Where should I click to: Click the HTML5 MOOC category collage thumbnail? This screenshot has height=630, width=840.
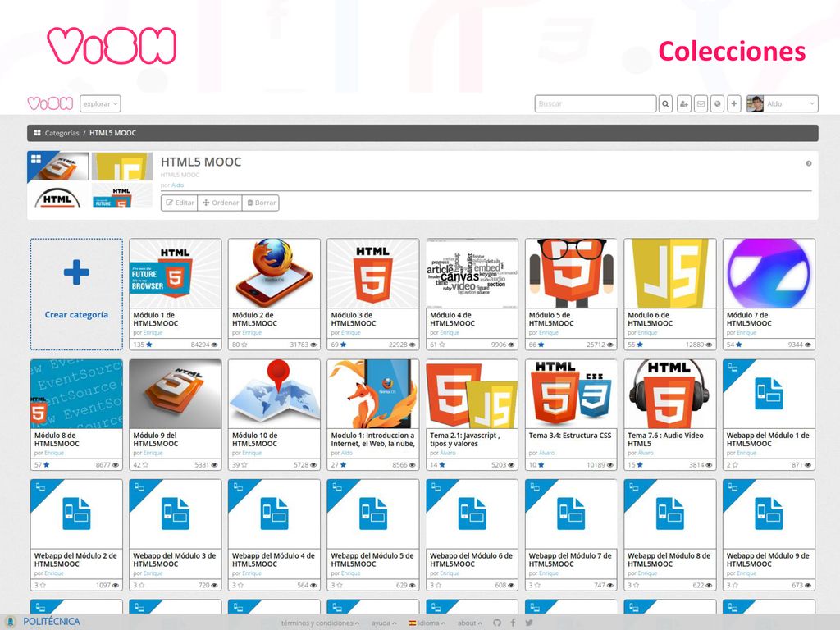(x=90, y=180)
